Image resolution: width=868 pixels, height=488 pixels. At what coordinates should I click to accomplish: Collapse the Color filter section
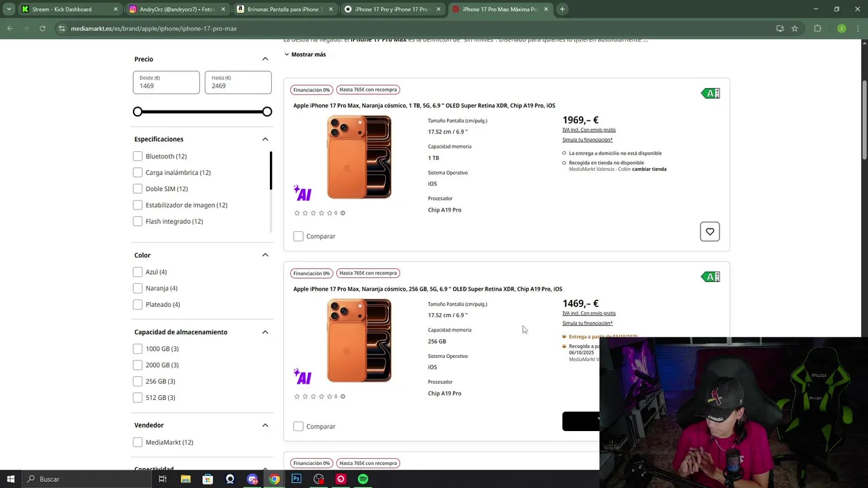265,255
